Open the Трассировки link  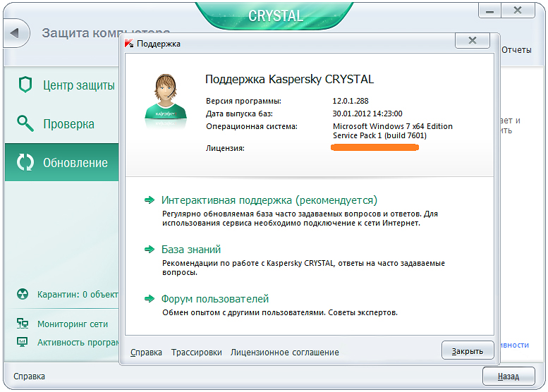(x=196, y=353)
